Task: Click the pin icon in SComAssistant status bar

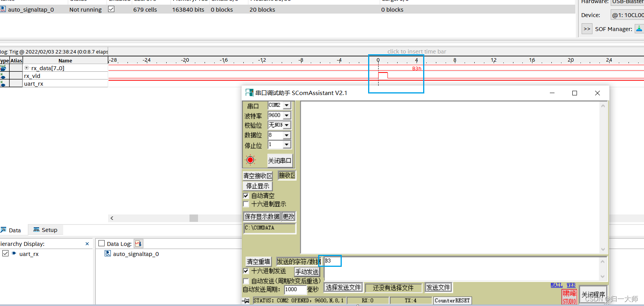Action: 246,301
